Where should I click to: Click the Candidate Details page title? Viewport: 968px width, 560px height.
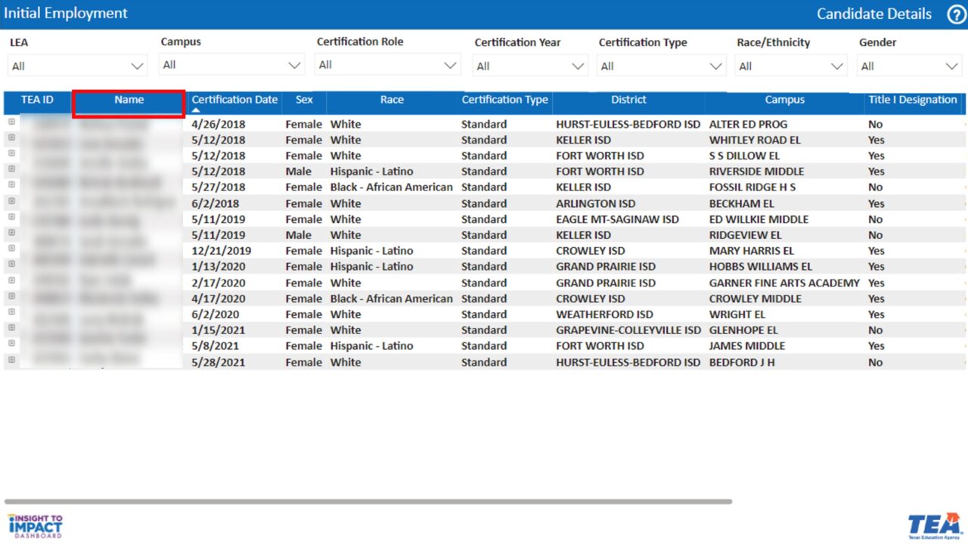(873, 14)
